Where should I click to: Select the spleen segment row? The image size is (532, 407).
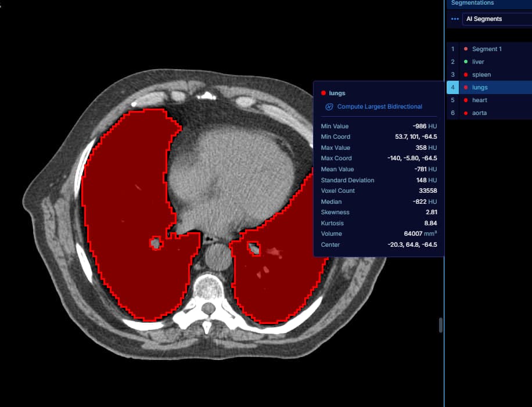coord(489,75)
